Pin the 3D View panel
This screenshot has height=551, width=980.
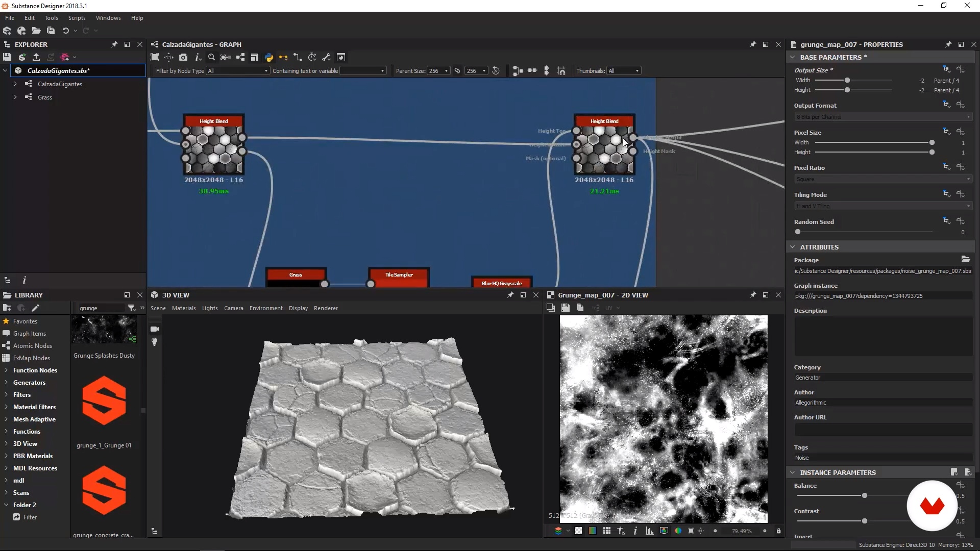coord(510,295)
